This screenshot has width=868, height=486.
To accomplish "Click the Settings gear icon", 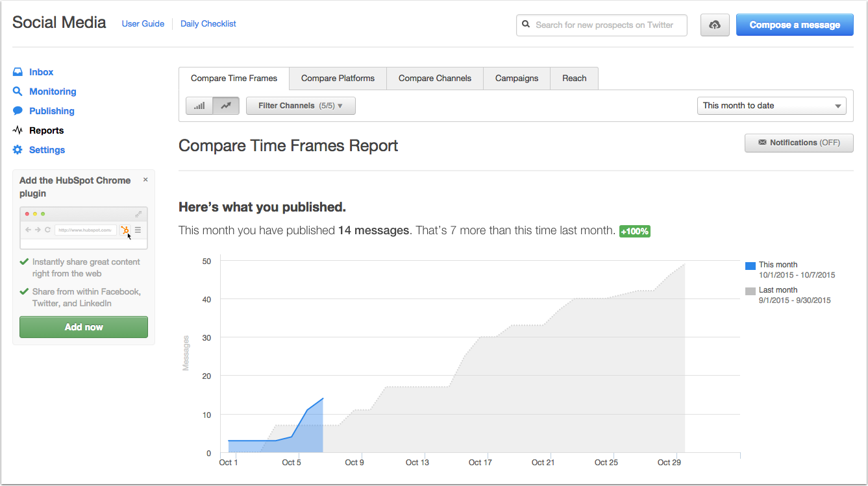I will [x=18, y=150].
